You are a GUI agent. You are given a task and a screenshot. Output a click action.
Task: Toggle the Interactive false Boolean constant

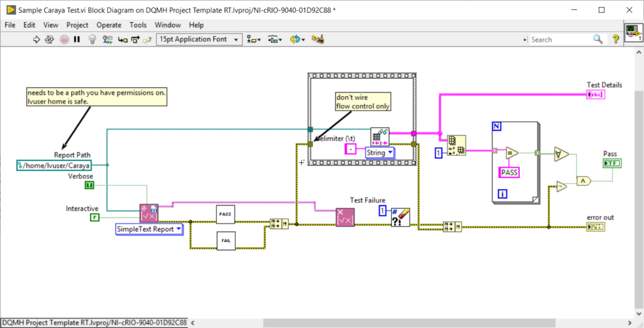click(x=95, y=217)
